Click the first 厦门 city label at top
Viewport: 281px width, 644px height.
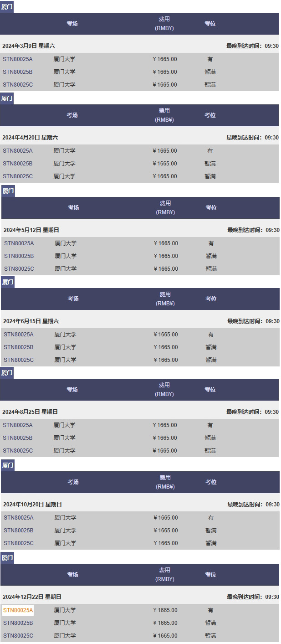tap(7, 7)
